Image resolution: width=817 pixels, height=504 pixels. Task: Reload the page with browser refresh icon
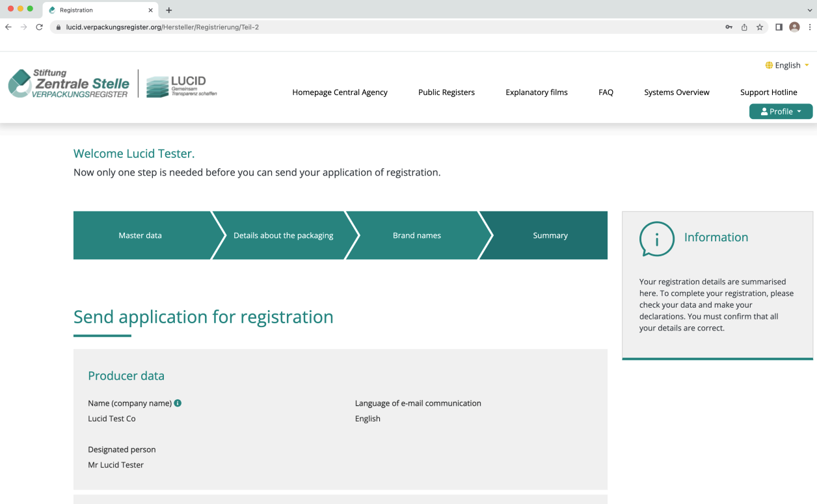(x=39, y=27)
